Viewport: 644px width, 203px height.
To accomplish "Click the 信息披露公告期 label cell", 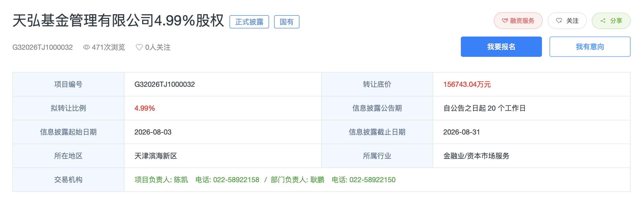I will pos(377,108).
